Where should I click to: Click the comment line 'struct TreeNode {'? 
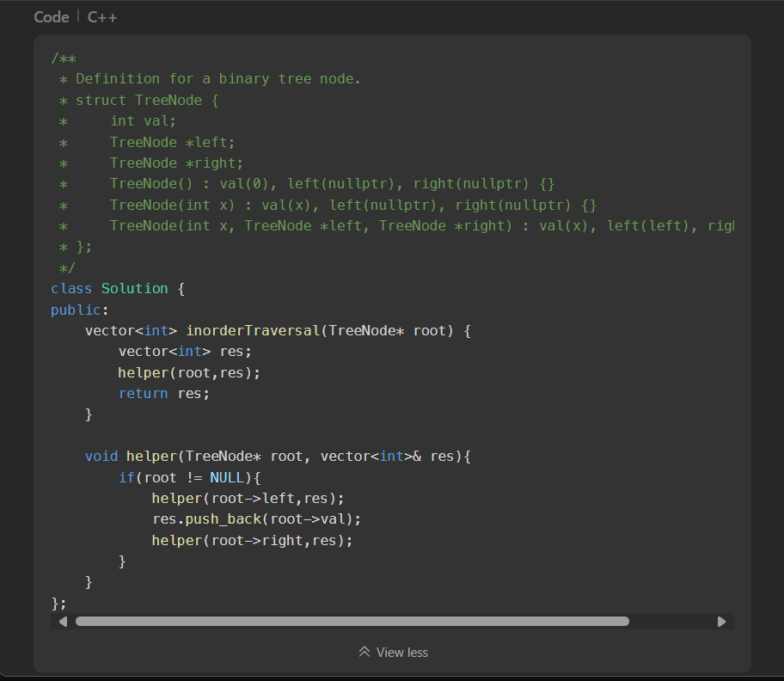[147, 100]
